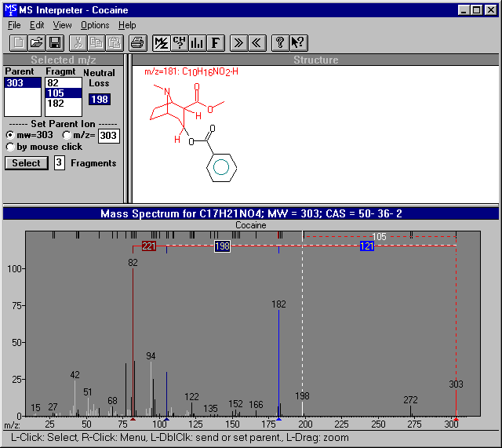The width and height of the screenshot is (502, 448).
Task: Click the red peak labeled 303
Action: 457,402
